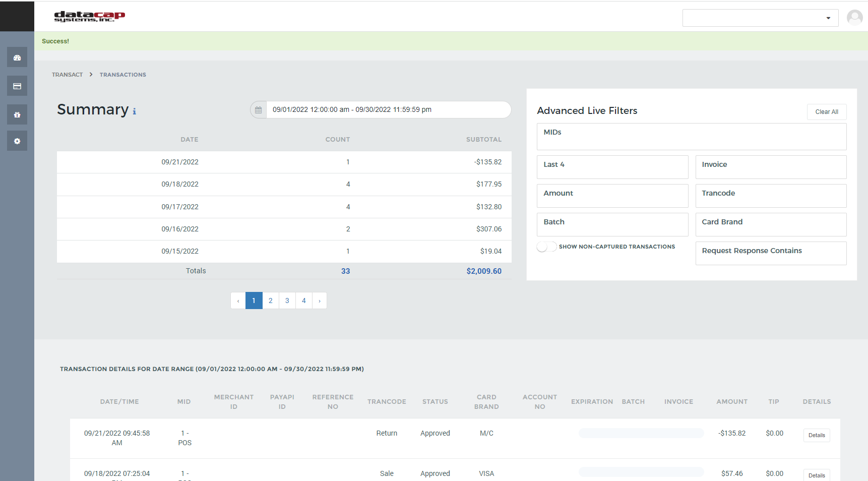
Task: Click the Datacap Systems logo
Action: pos(89,17)
